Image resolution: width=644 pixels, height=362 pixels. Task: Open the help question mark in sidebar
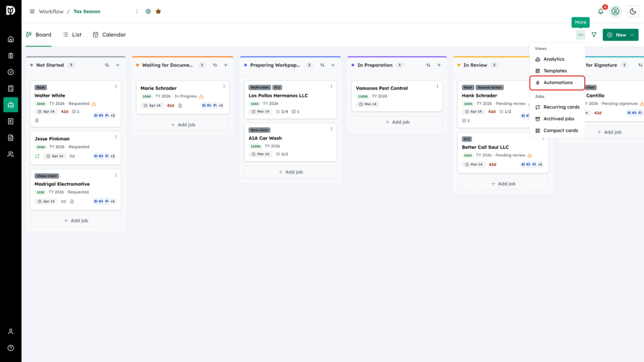[11, 348]
